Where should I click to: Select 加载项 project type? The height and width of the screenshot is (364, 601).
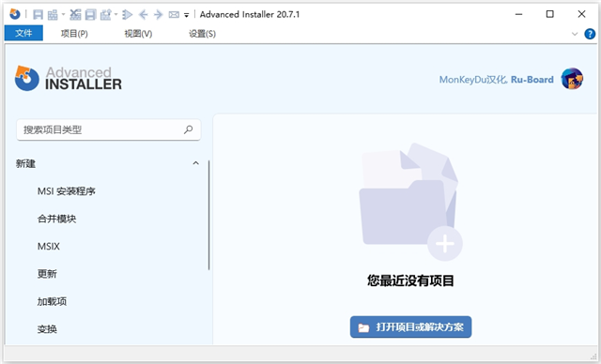pyautogui.click(x=52, y=301)
